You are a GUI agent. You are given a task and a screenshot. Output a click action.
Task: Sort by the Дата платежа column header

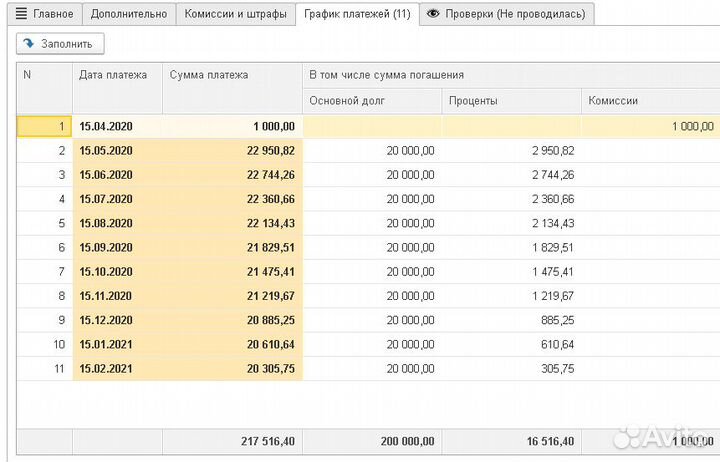pyautogui.click(x=116, y=75)
